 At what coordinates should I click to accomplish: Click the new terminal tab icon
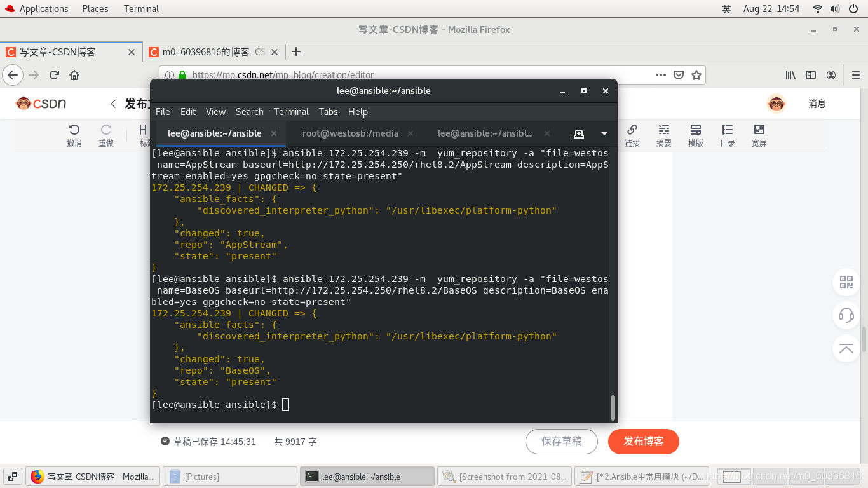tap(578, 133)
